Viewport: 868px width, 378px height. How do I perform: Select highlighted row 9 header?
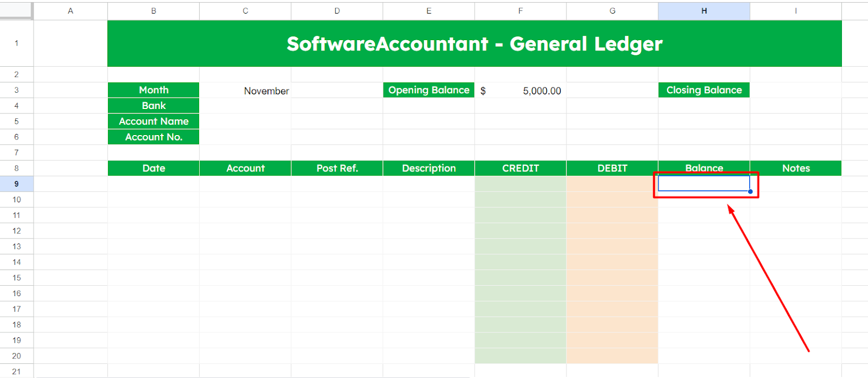coord(16,184)
